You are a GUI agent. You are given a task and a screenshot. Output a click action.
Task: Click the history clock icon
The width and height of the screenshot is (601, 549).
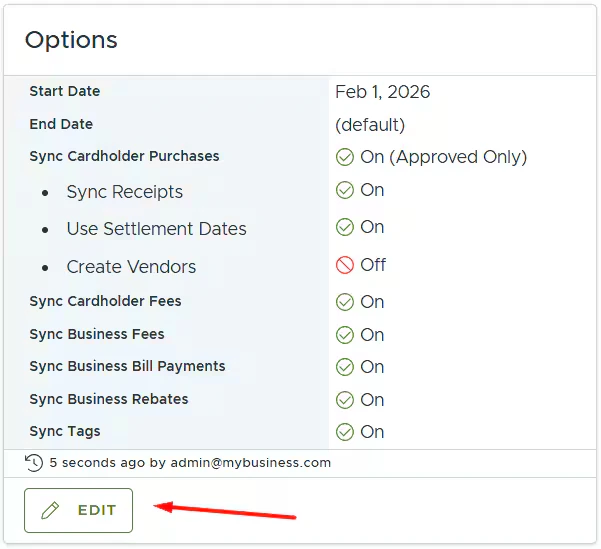click(34, 463)
